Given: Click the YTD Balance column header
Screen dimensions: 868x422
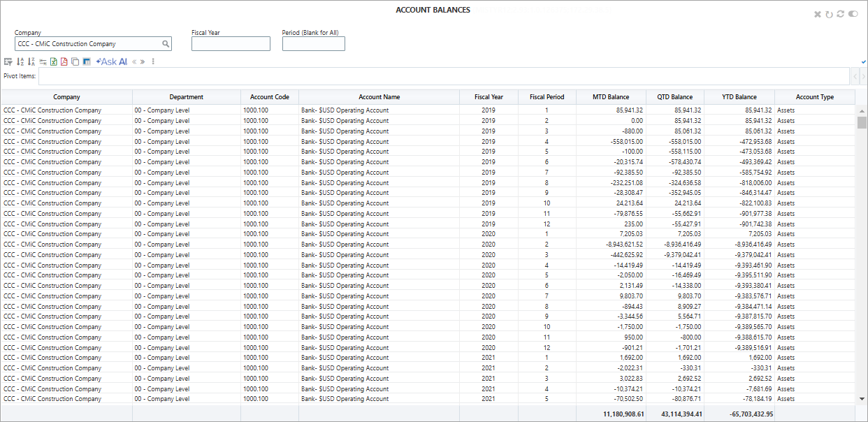Looking at the screenshot, I should pos(739,97).
